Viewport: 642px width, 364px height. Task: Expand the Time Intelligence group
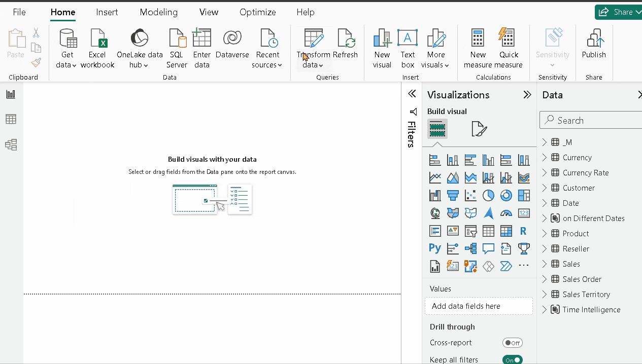[545, 309]
